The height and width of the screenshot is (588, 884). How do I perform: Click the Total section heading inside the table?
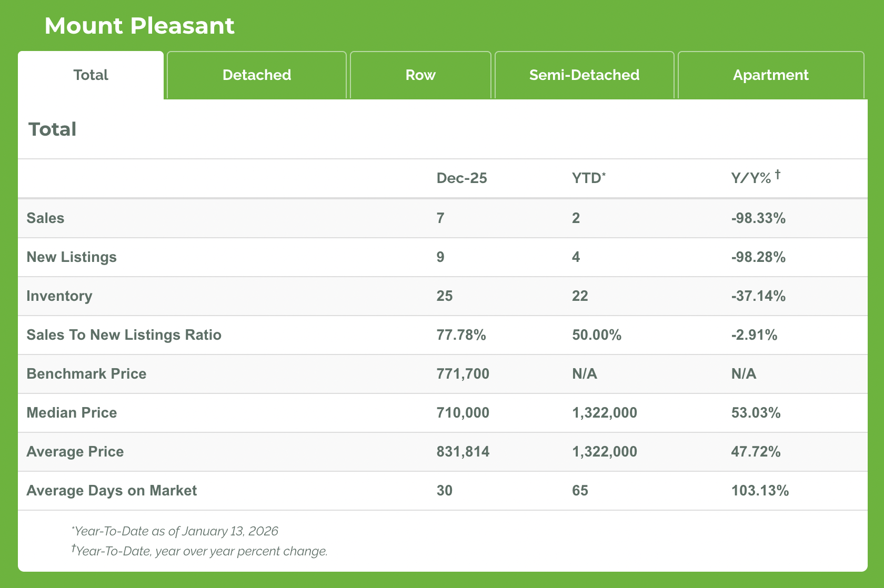click(x=52, y=129)
